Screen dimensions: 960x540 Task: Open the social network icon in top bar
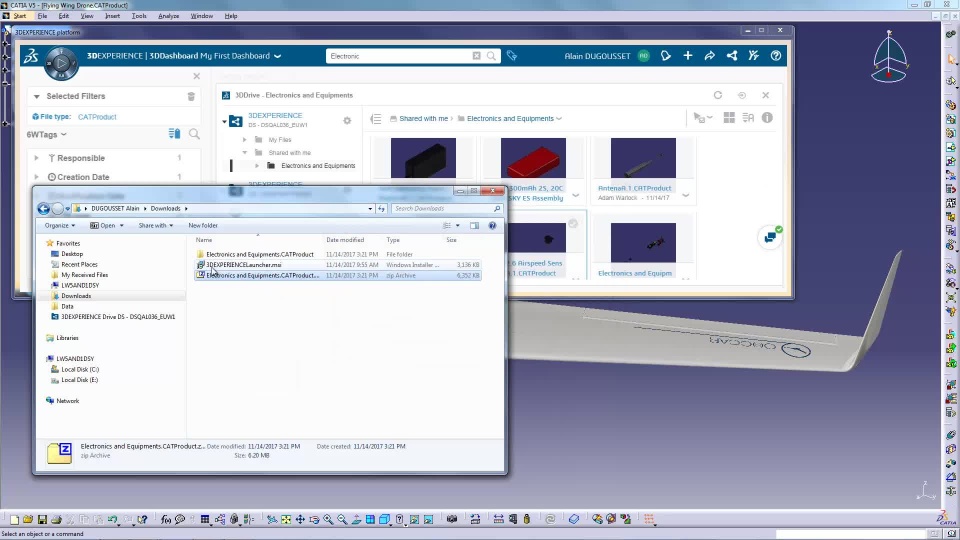732,56
